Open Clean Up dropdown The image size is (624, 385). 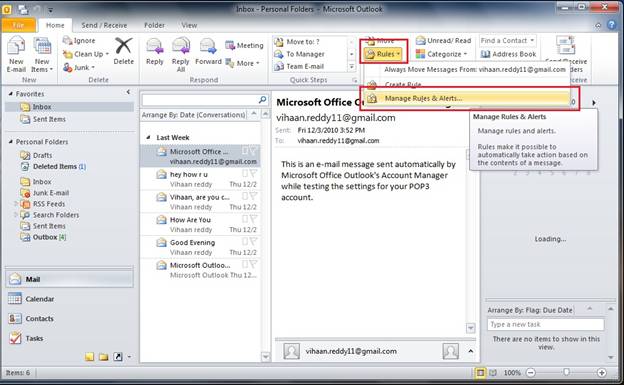pyautogui.click(x=86, y=54)
